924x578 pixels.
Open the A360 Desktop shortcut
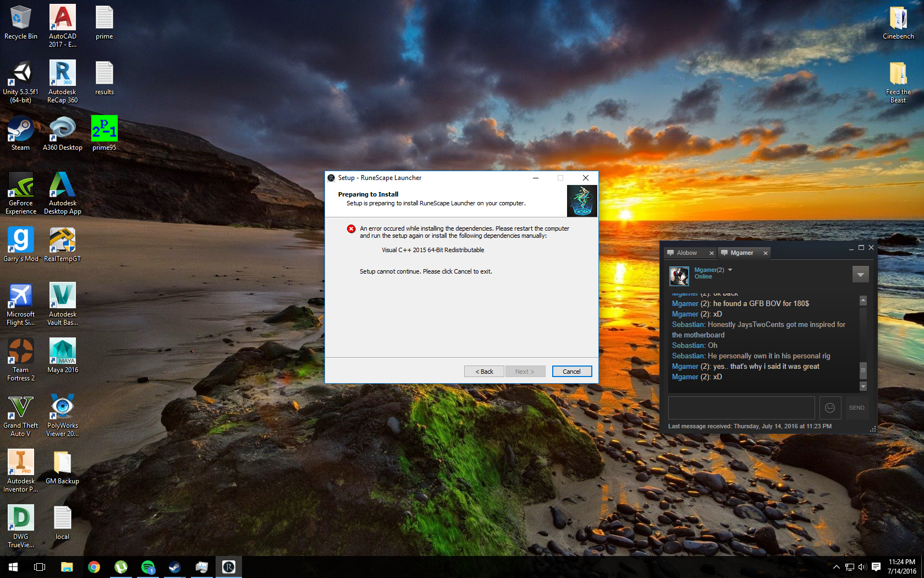pyautogui.click(x=63, y=134)
